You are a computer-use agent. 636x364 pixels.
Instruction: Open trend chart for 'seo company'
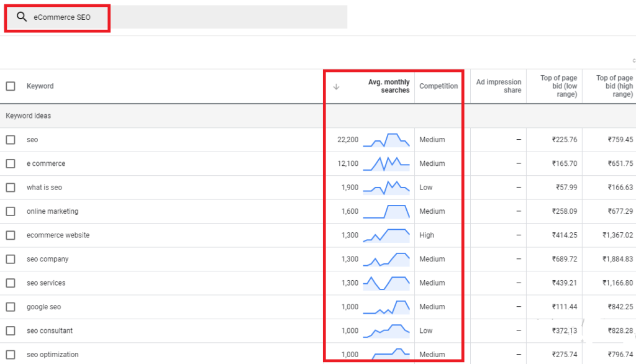point(386,259)
